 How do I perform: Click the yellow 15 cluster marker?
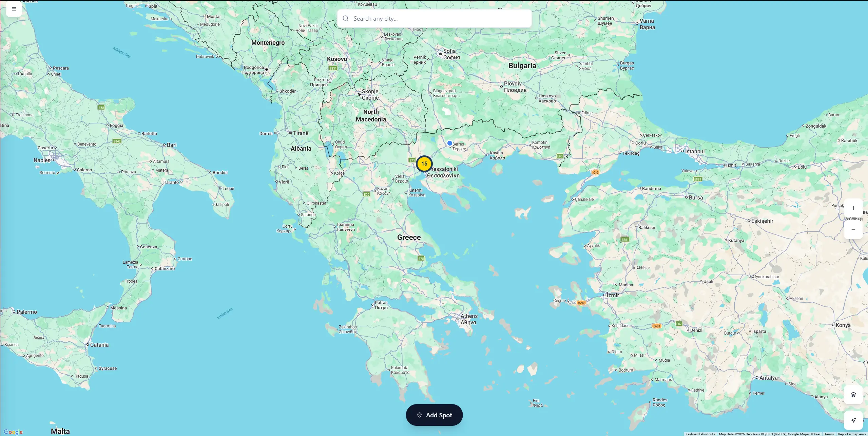point(424,164)
